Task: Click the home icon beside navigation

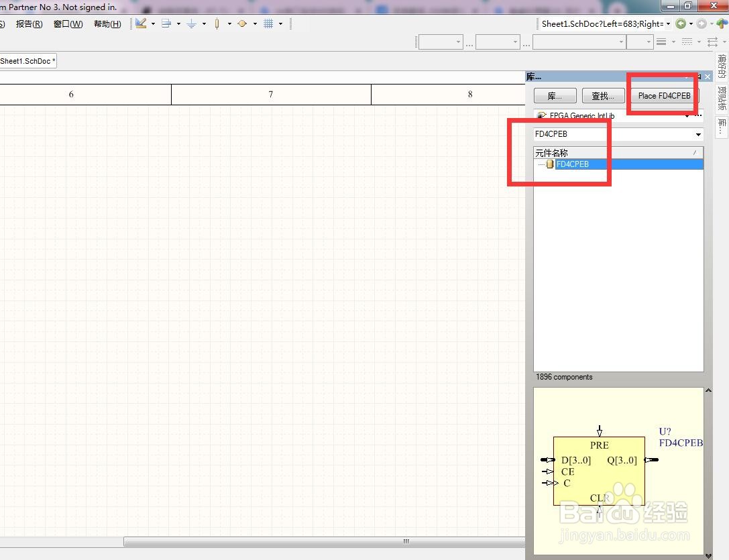Action: click(722, 23)
